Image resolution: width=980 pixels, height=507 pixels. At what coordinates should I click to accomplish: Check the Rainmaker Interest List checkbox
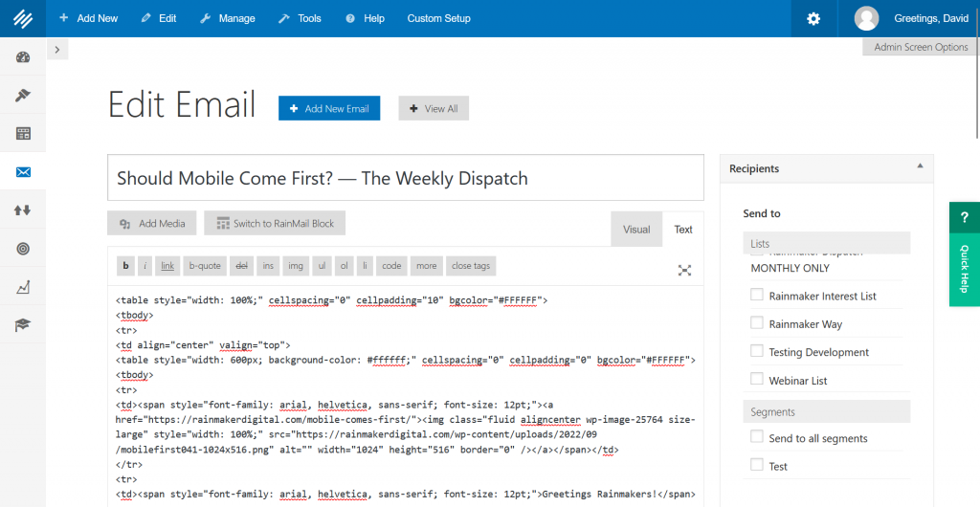point(757,295)
